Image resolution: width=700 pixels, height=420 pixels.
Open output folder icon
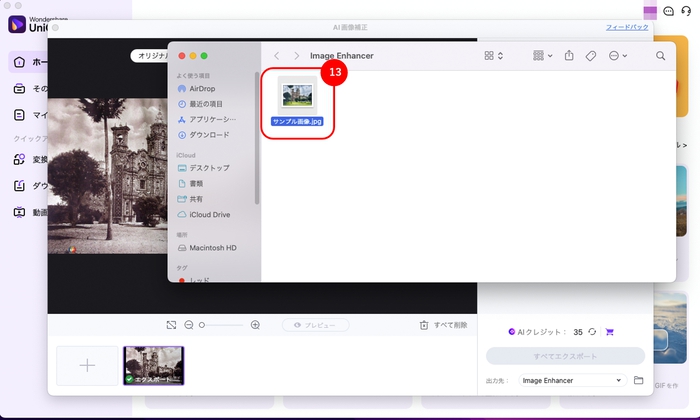pos(638,380)
